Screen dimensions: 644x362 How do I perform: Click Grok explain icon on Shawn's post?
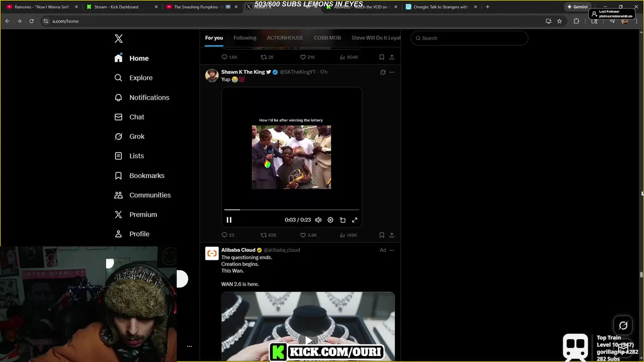pos(383,72)
